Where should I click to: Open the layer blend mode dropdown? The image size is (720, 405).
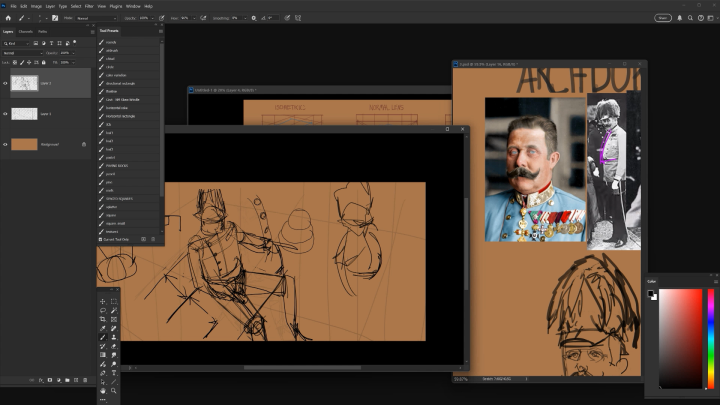point(22,53)
